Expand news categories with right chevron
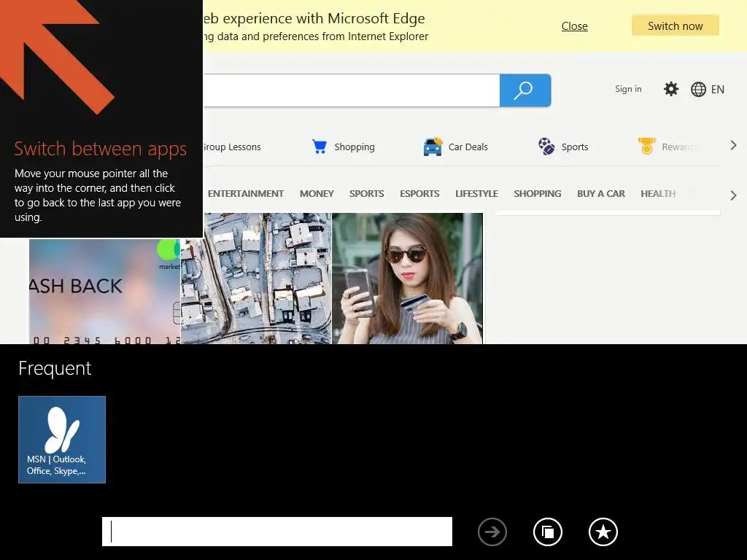 (x=733, y=195)
